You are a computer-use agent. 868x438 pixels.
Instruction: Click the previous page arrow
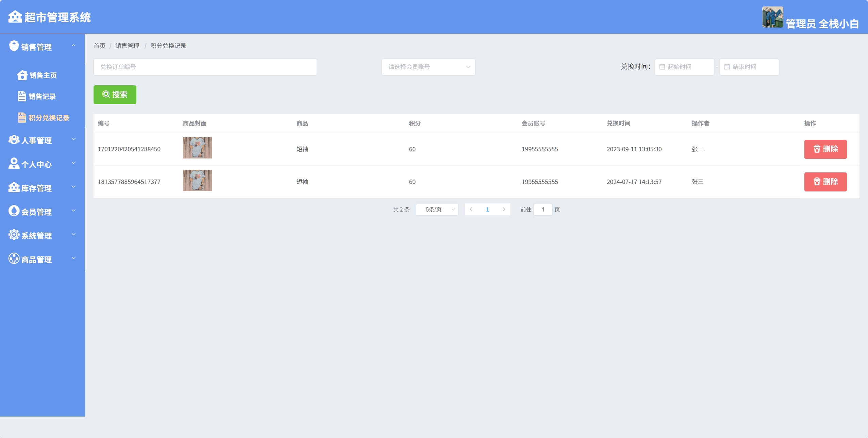pos(471,209)
